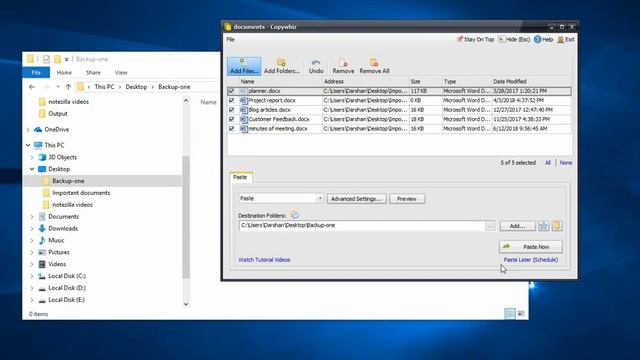Sort by Size column header

(x=425, y=82)
